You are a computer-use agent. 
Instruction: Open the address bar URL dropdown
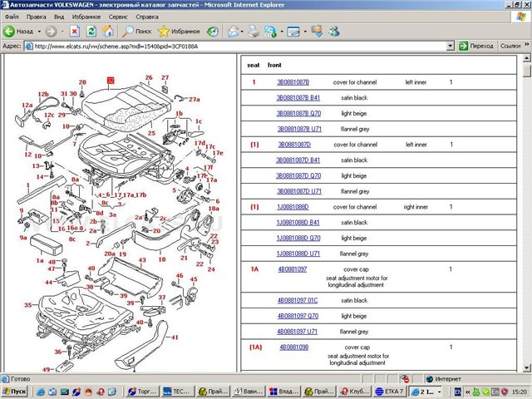coord(451,46)
